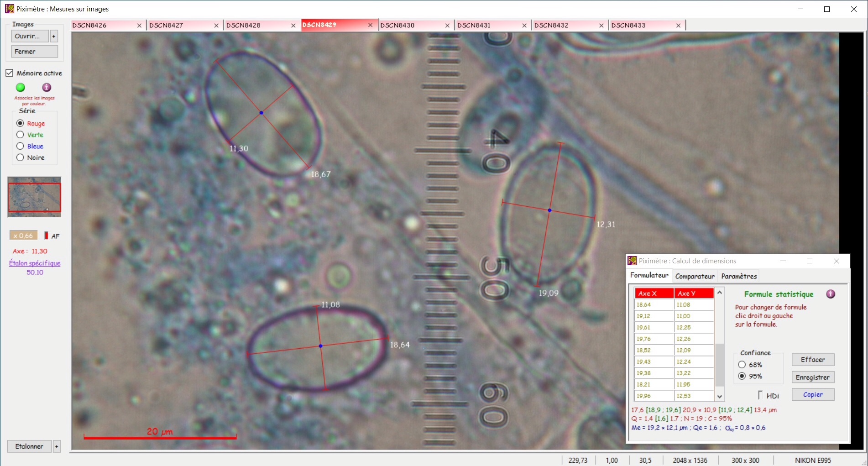The width and height of the screenshot is (868, 466).
Task: Click the red AF indicator icon
Action: tap(46, 236)
